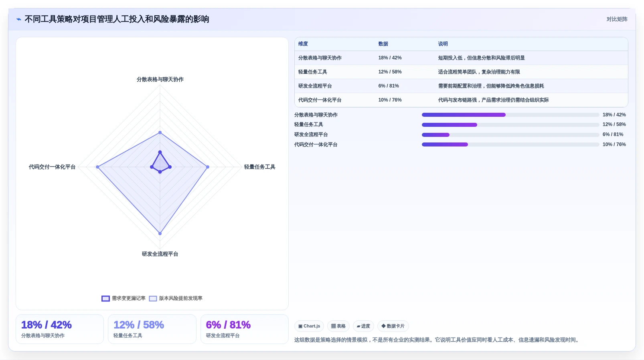Viewport: 644px width, 360px height.
Task: Select the 数据卡片 tag chip
Action: click(x=393, y=326)
